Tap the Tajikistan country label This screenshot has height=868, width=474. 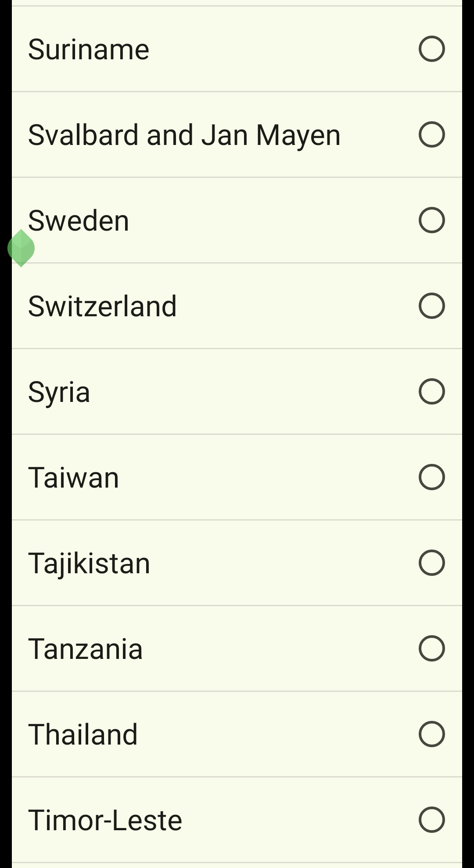(89, 564)
